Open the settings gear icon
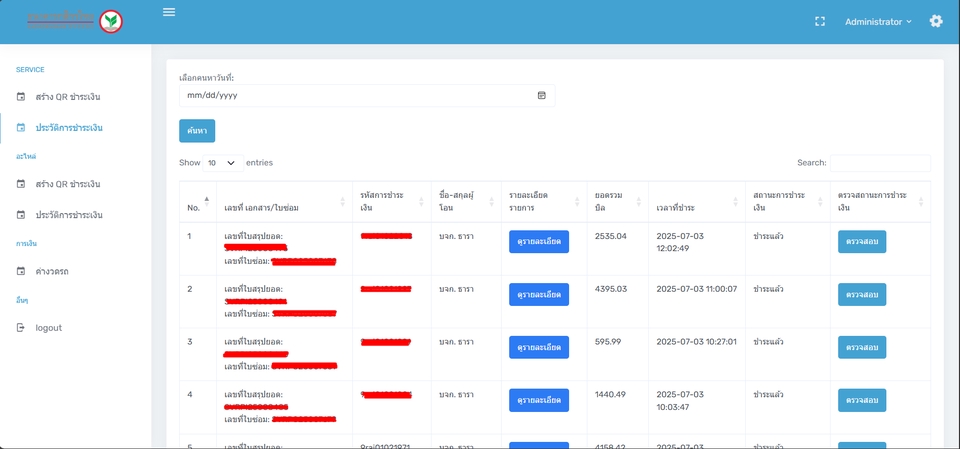 936,21
